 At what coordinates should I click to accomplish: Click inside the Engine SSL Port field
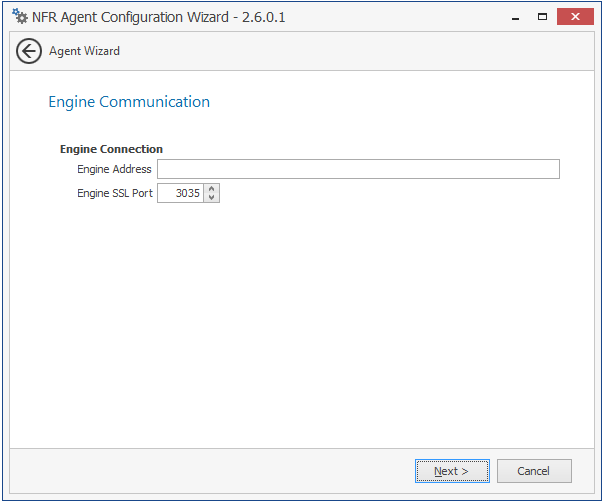point(181,193)
